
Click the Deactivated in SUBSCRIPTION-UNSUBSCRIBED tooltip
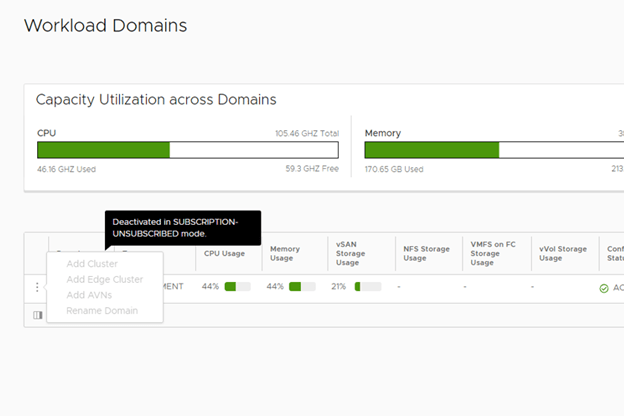pyautogui.click(x=183, y=227)
